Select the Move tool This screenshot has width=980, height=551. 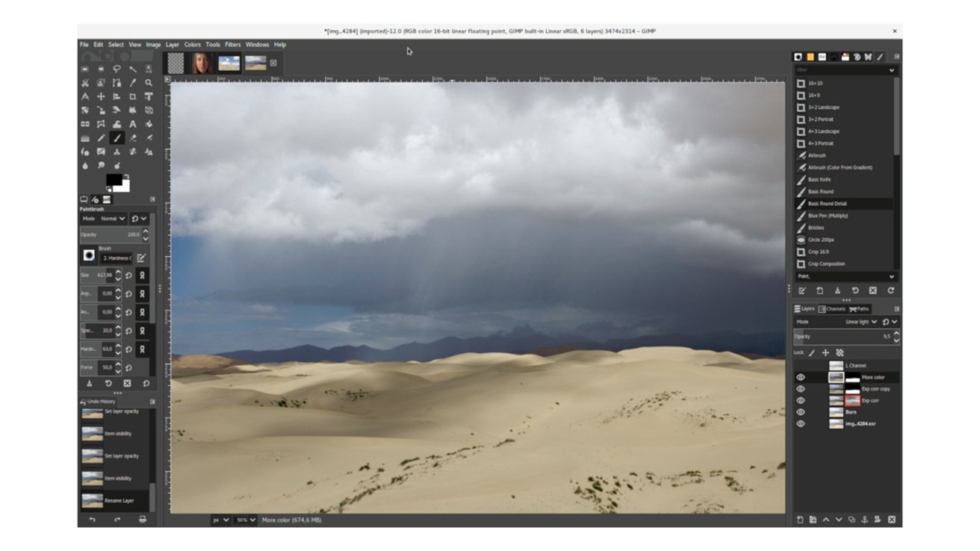tap(101, 96)
